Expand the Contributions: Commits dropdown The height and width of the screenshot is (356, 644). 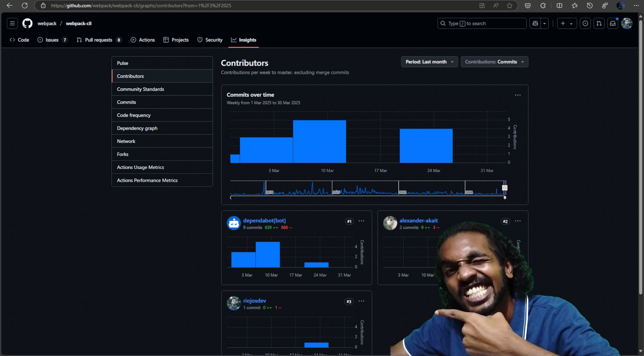(x=494, y=62)
